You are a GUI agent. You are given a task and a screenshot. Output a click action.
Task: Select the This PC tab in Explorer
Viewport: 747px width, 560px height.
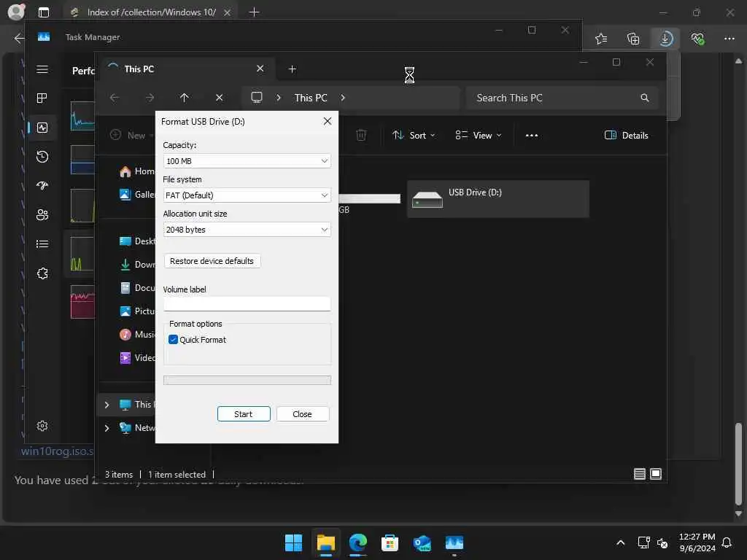186,69
